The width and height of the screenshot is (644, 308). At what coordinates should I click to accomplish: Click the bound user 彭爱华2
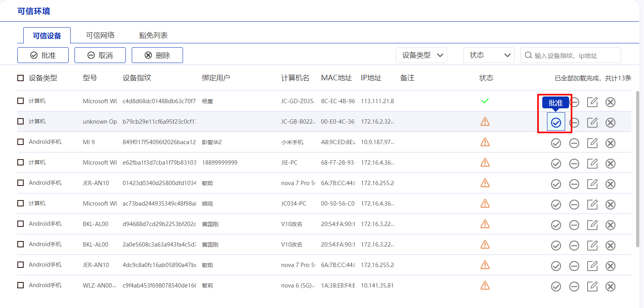[x=212, y=142]
